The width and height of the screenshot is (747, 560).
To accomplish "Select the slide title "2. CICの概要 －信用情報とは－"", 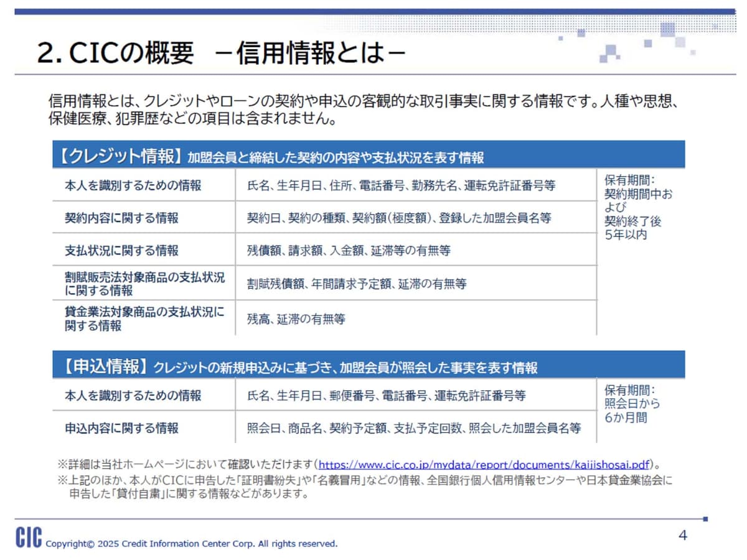I will [x=221, y=53].
